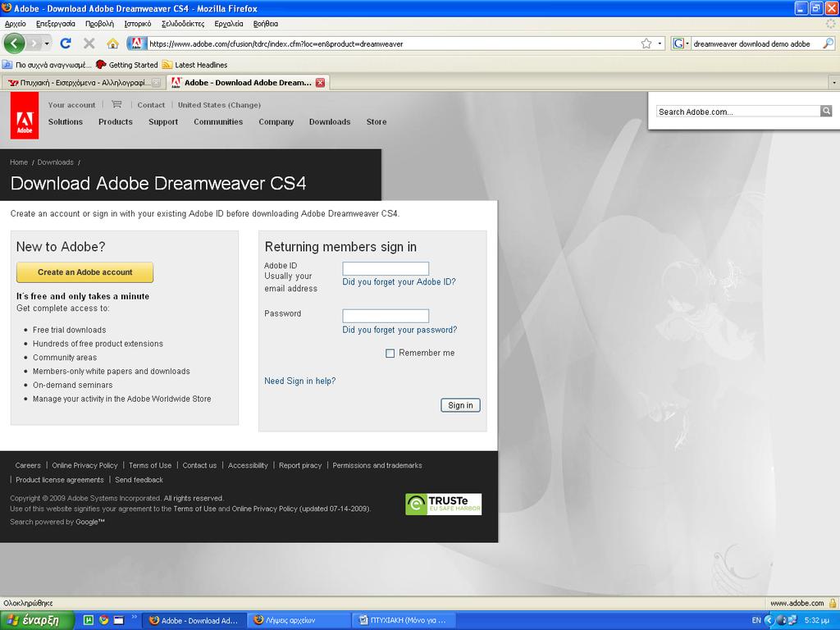Image resolution: width=840 pixels, height=630 pixels.
Task: Go back with the green Back arrow
Action: pos(14,43)
